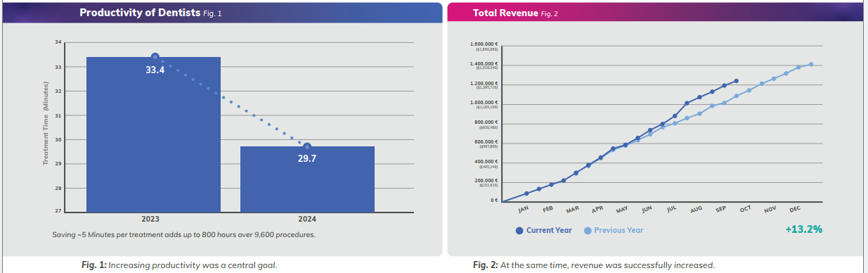Viewport: 868px width, 273px height.
Task: Click the 1.600.000 € axis label
Action: click(x=484, y=45)
